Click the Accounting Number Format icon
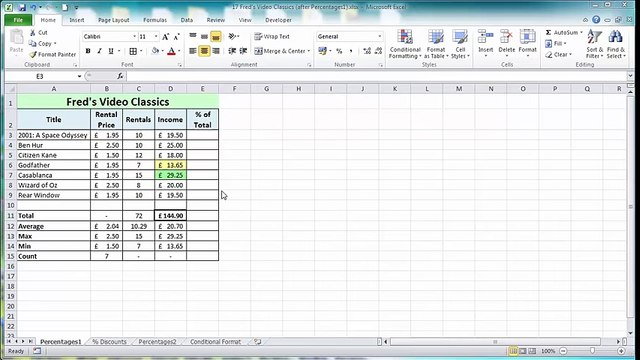 pyautogui.click(x=322, y=51)
